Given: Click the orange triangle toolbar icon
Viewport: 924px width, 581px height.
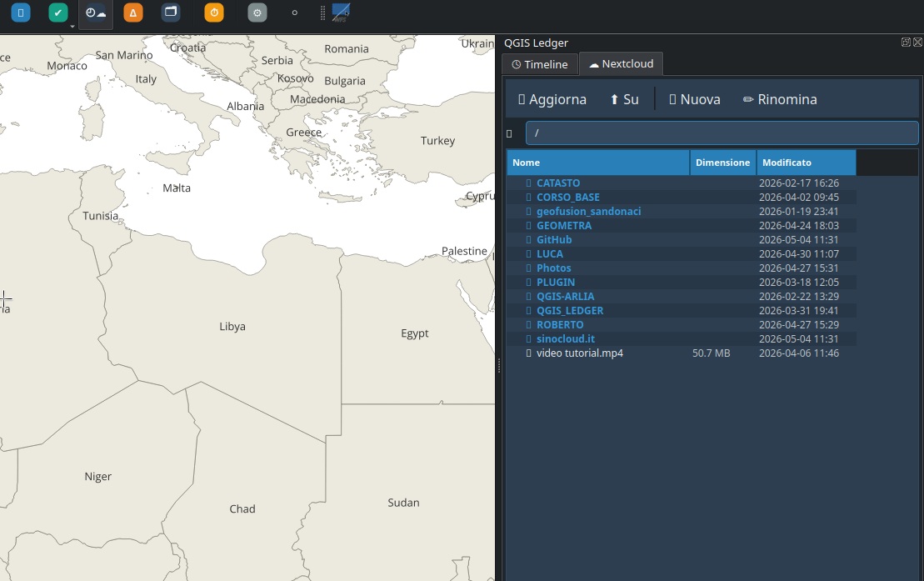Looking at the screenshot, I should 133,13.
